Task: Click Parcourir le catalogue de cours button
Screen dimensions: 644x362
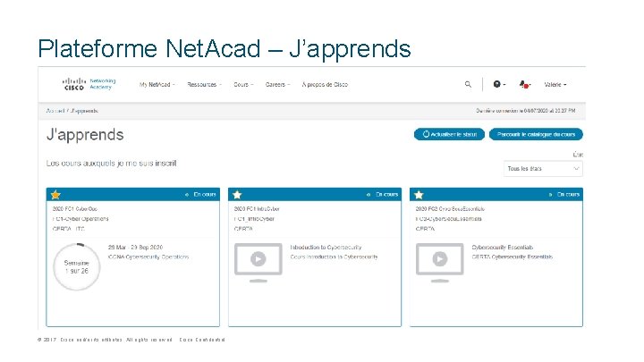Action: tap(536, 134)
